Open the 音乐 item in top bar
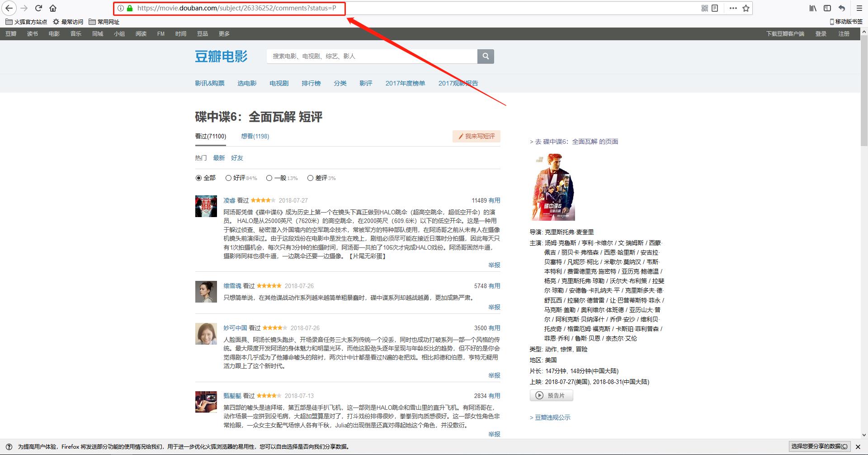868x455 pixels. 76,34
